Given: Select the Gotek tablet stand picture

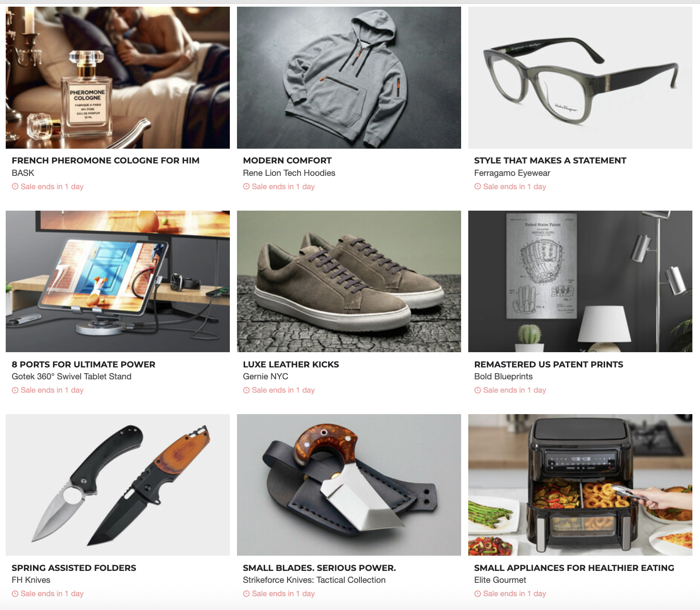Looking at the screenshot, I should tap(118, 281).
